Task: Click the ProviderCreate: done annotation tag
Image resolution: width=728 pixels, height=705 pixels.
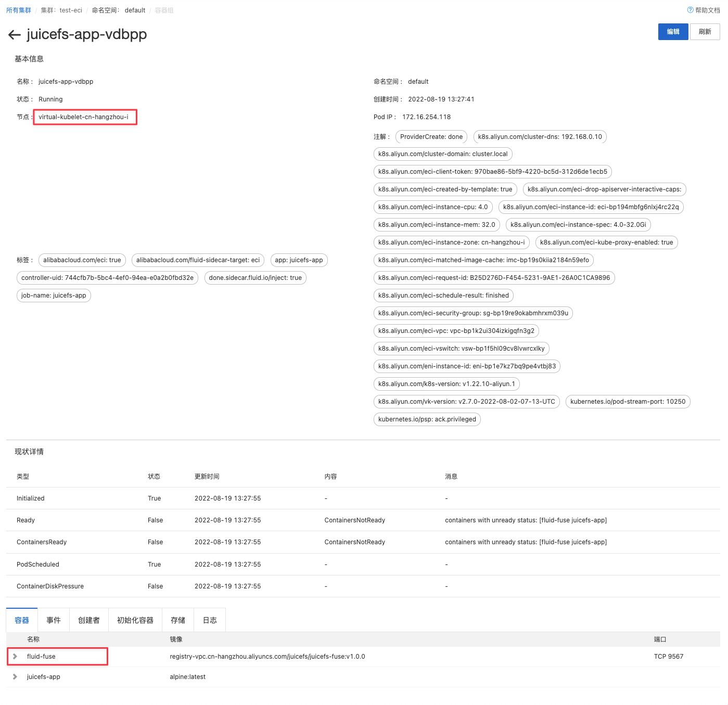Action: [x=431, y=137]
